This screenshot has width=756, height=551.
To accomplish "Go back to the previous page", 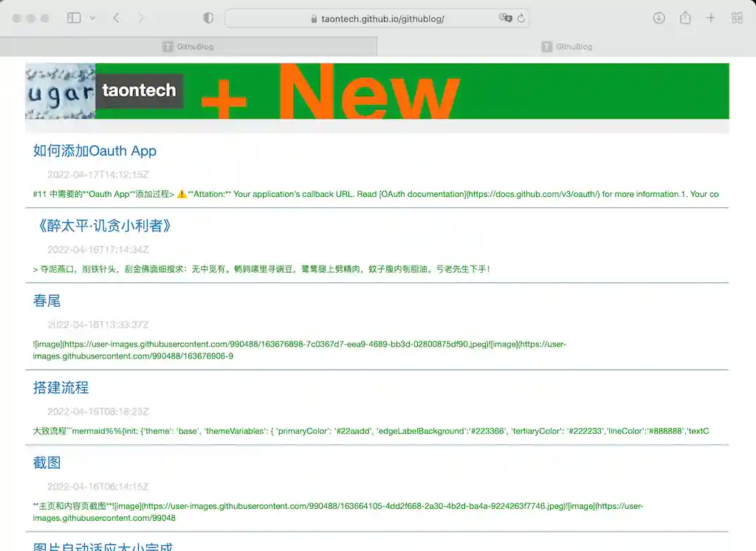I will [116, 18].
